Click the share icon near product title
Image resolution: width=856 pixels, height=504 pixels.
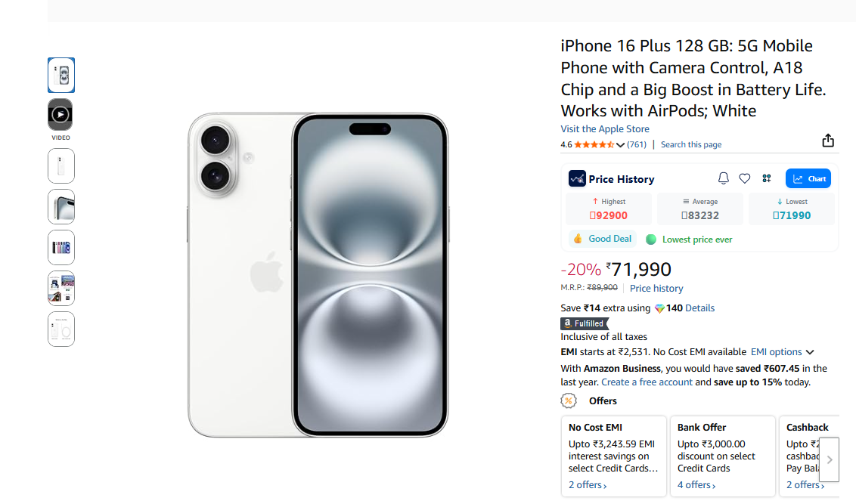828,141
